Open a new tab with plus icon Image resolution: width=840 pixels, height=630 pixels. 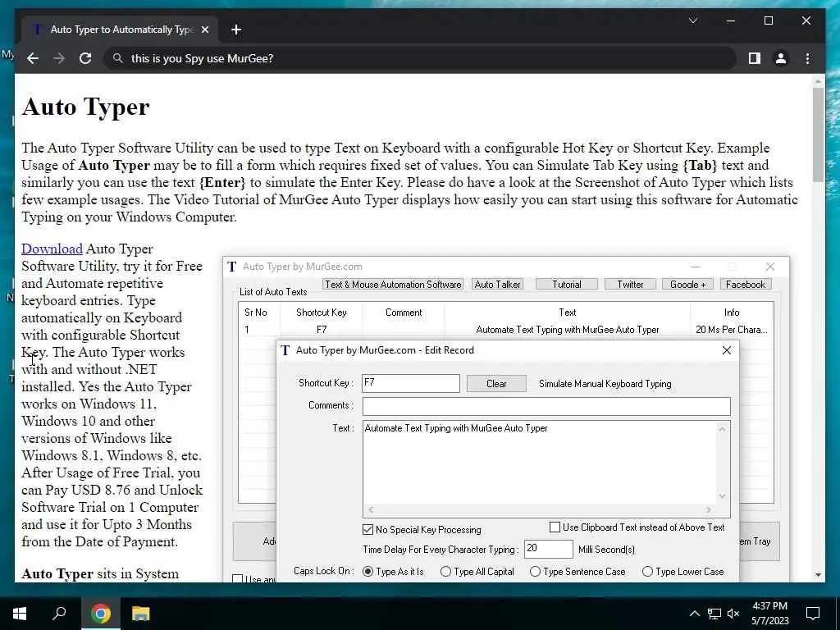[x=235, y=30]
